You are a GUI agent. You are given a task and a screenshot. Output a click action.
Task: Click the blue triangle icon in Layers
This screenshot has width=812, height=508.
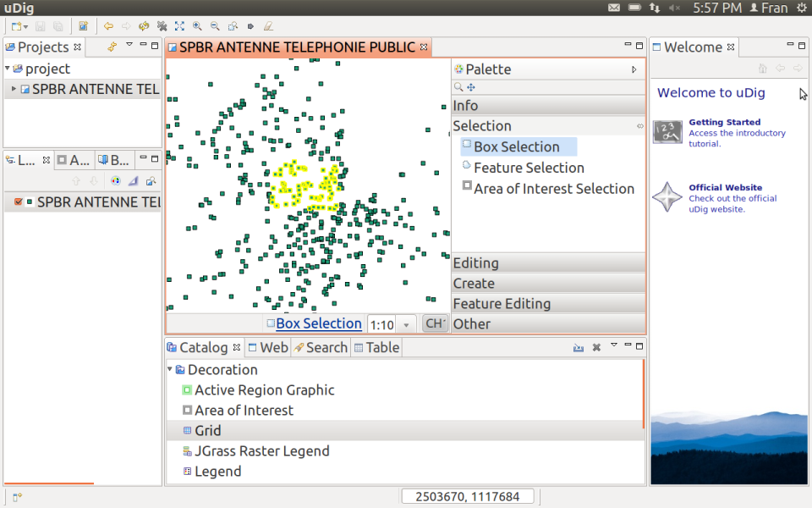133,181
